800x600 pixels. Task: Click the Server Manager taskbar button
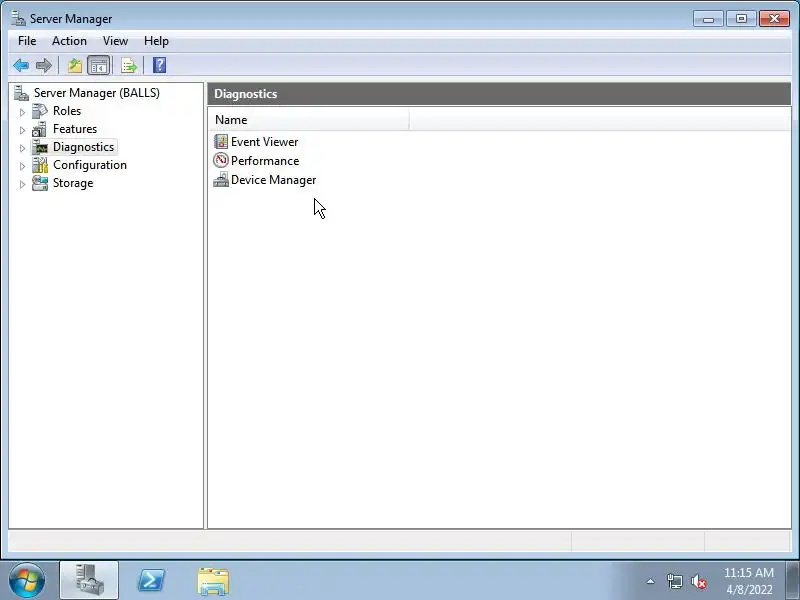[x=89, y=580]
